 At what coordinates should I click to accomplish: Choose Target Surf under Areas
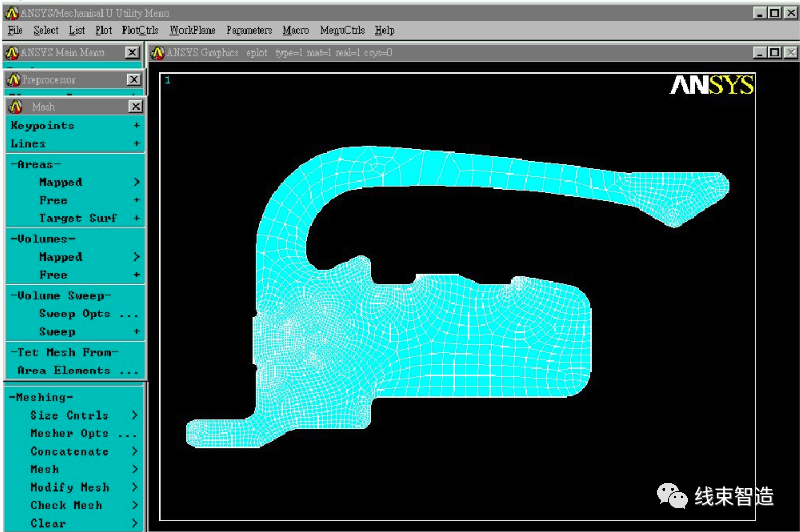pos(75,218)
